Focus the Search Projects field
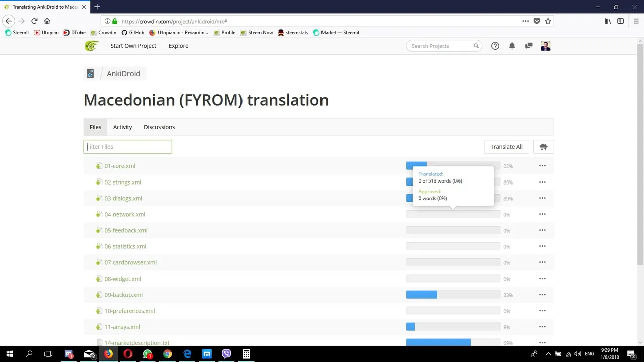The image size is (644, 362). click(x=444, y=46)
